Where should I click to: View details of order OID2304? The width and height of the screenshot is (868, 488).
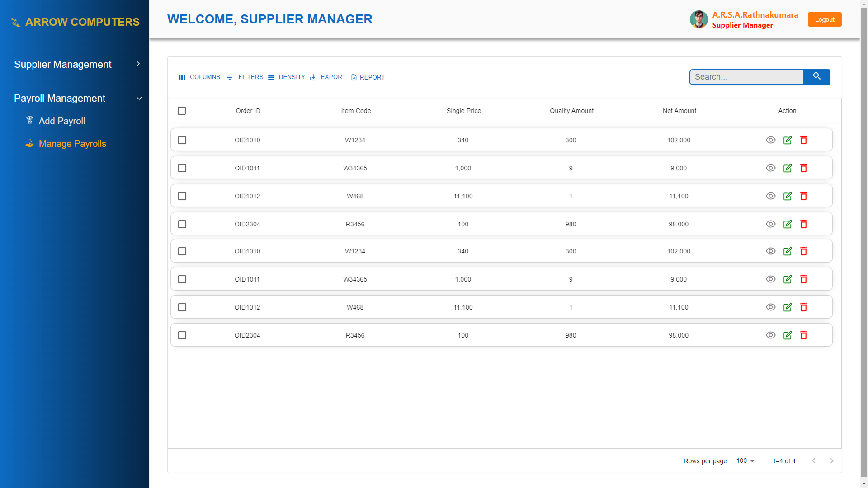pos(771,224)
